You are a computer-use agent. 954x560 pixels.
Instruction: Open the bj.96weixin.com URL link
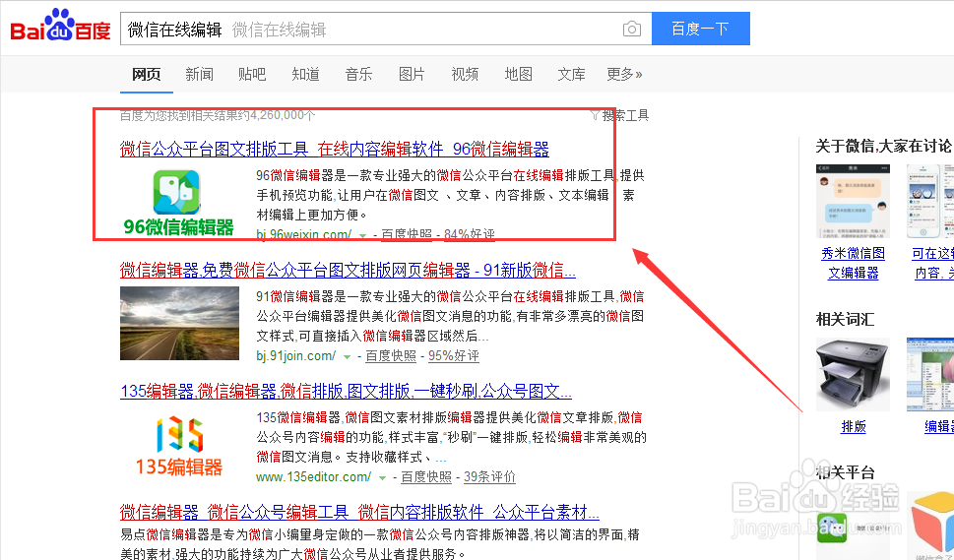point(303,234)
